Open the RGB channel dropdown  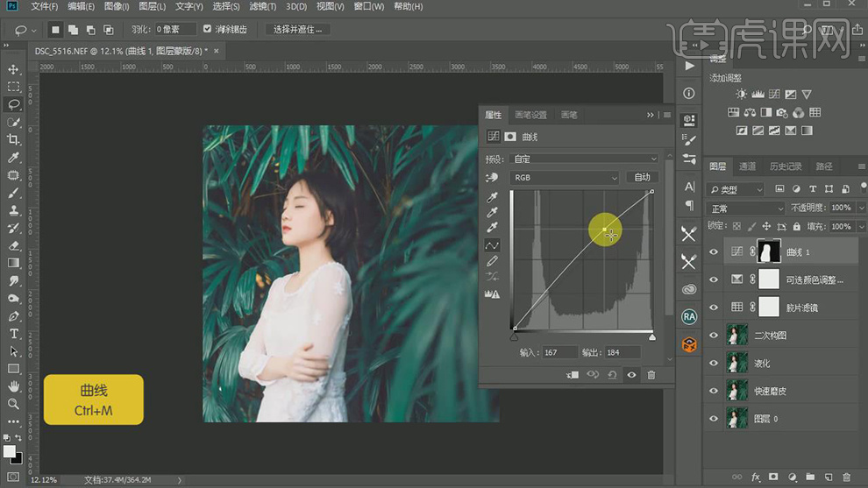564,178
